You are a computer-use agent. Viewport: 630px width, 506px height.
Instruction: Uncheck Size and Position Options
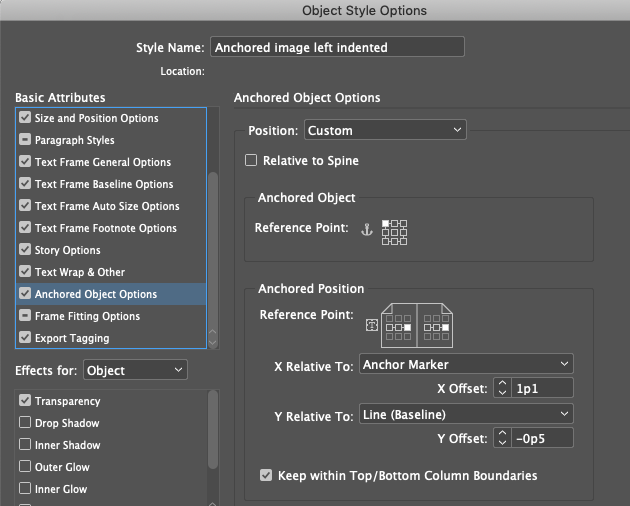pyautogui.click(x=25, y=117)
